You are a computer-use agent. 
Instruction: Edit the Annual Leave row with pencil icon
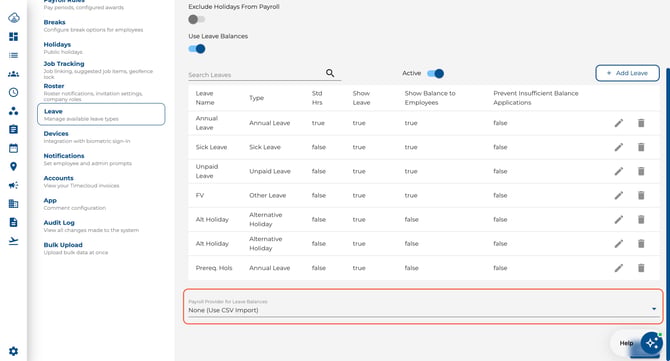coord(618,123)
